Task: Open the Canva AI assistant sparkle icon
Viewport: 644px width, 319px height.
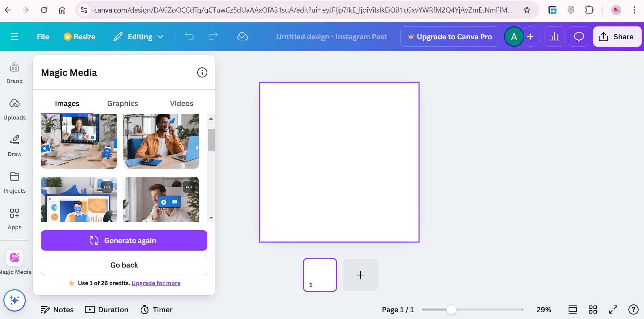Action: (x=14, y=300)
